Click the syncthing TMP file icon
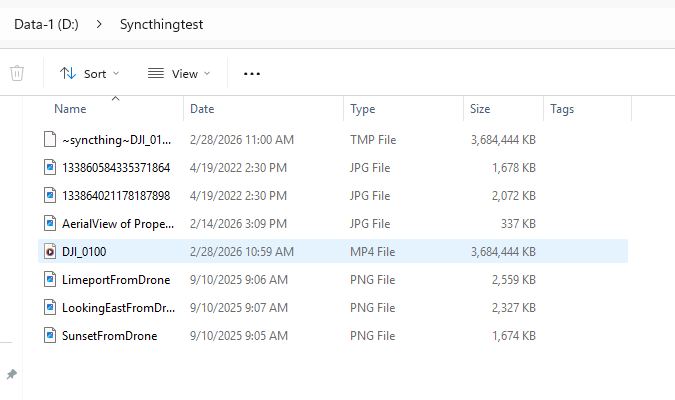 [49, 139]
